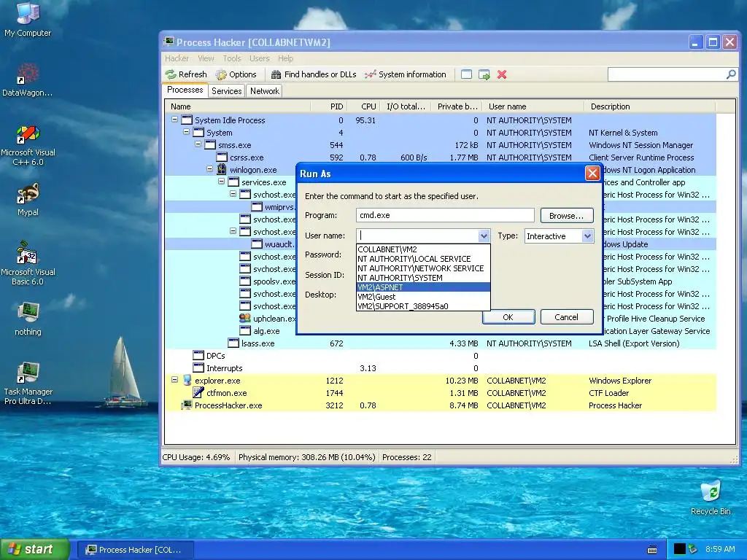Sort by PID column header
Viewport: 747px width, 560px height.
pyautogui.click(x=329, y=106)
